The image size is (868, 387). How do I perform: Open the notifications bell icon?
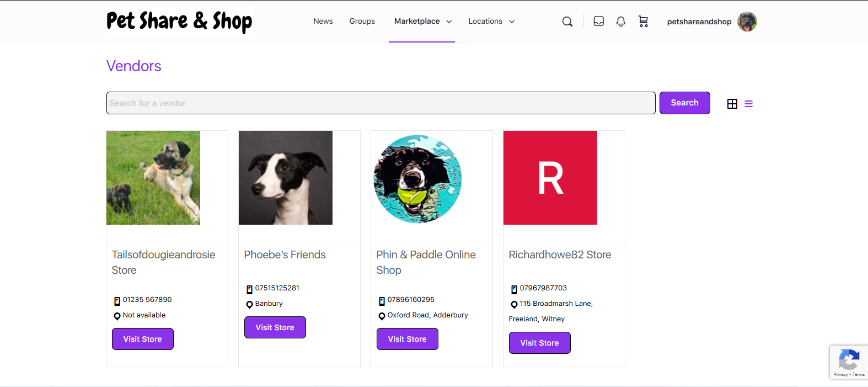620,22
